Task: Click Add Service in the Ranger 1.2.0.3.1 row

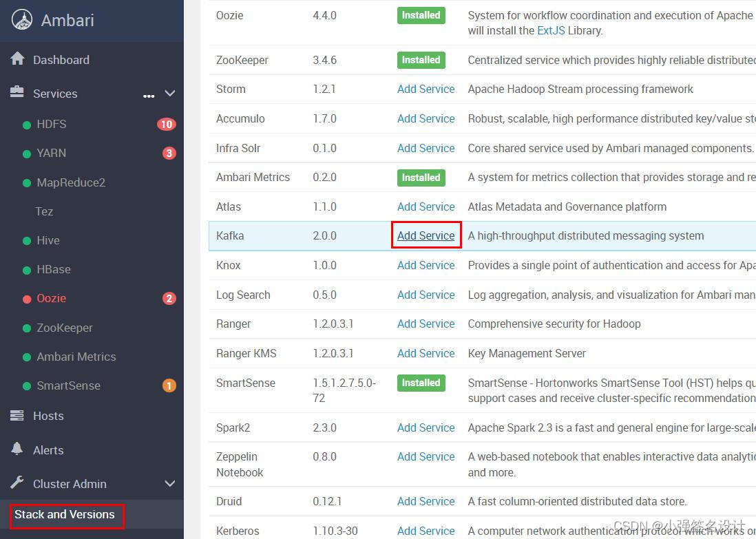Action: click(426, 324)
